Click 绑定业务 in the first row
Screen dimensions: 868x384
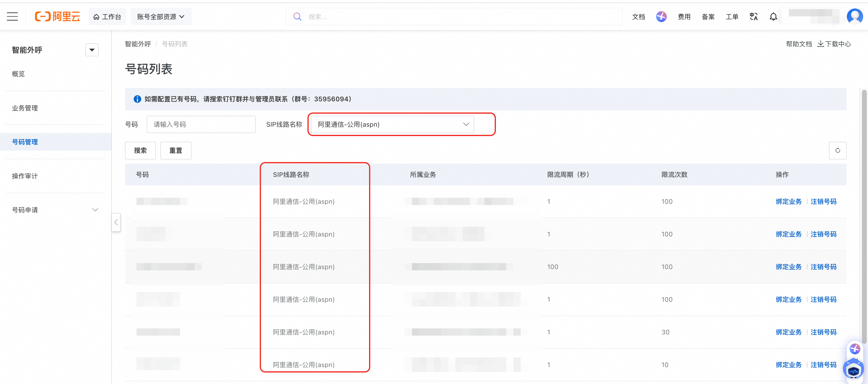(x=789, y=201)
